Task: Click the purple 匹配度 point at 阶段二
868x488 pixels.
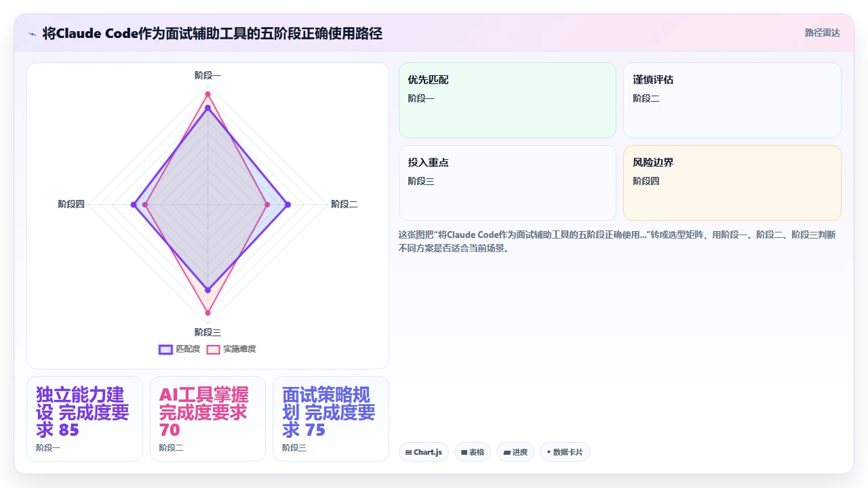Action: click(288, 205)
